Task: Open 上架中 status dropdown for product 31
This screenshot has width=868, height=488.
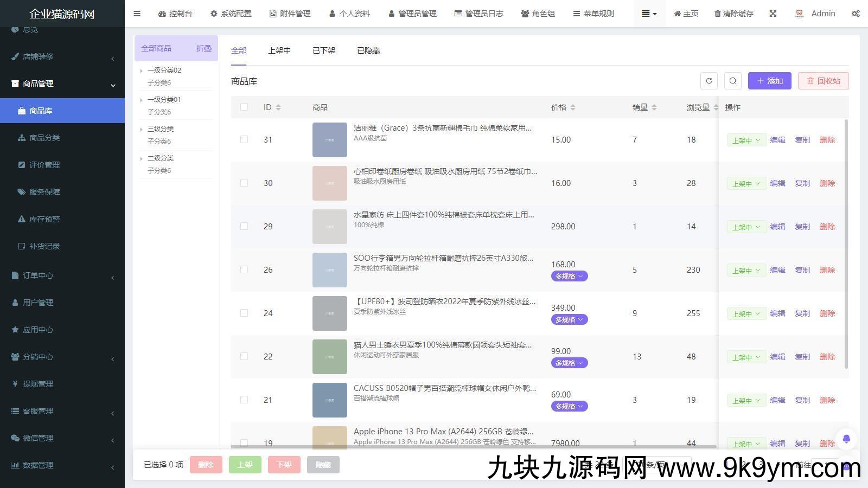Action: tap(746, 140)
